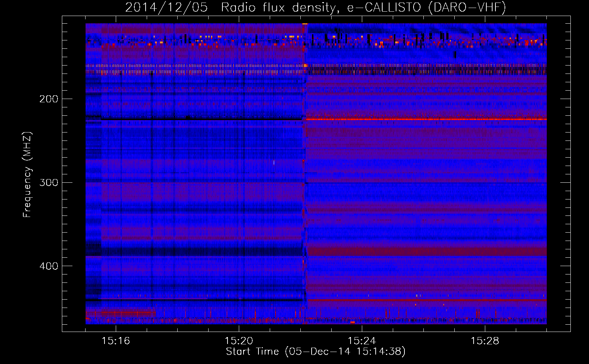Click the 400 frequency tick label
Screen dimensions: 589x364
[x=49, y=266]
